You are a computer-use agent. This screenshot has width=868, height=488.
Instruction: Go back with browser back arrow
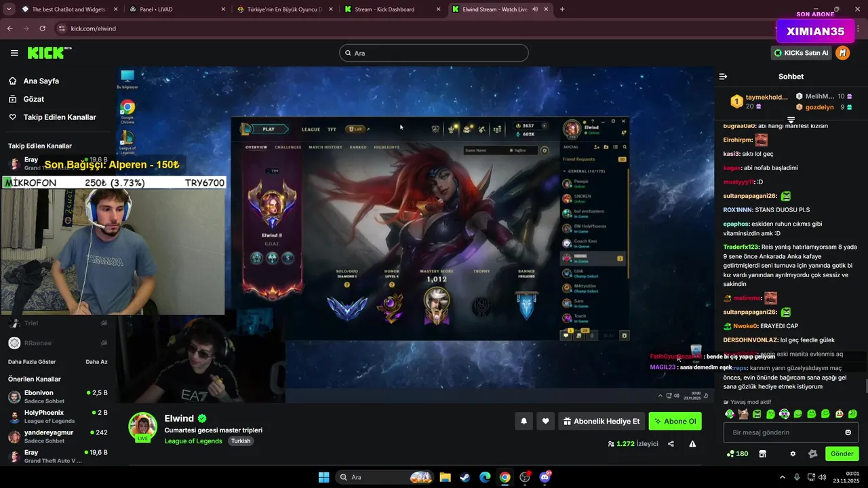[x=10, y=28]
